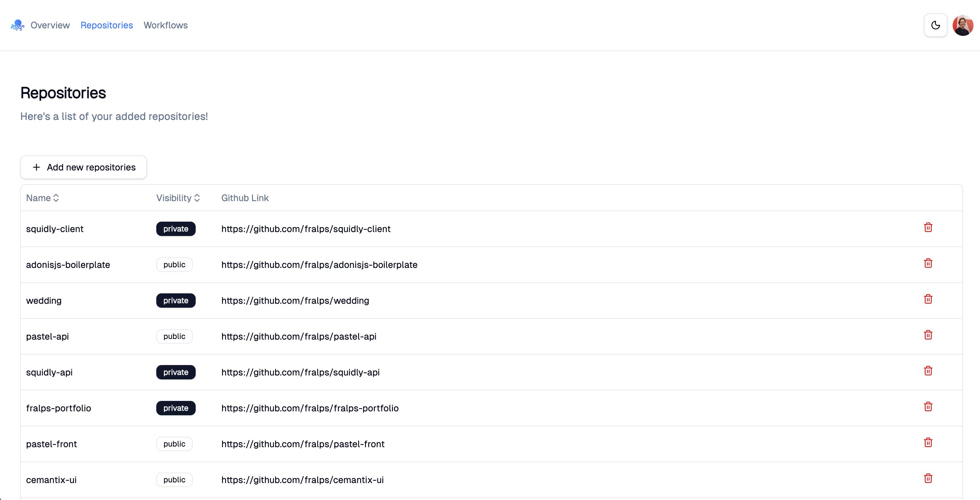Click Add new repositories
Screen dimensions: 980x500
click(83, 167)
